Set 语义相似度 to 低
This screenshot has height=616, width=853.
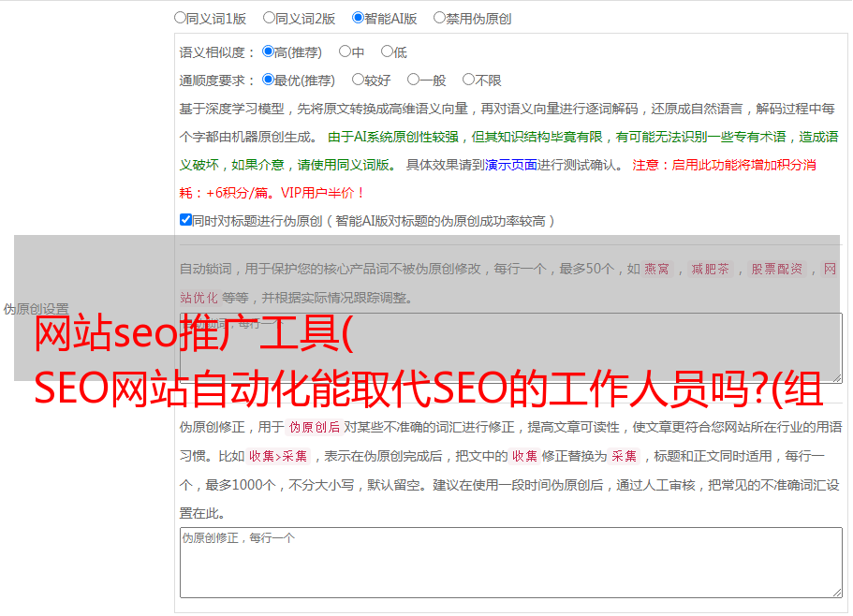click(x=387, y=51)
